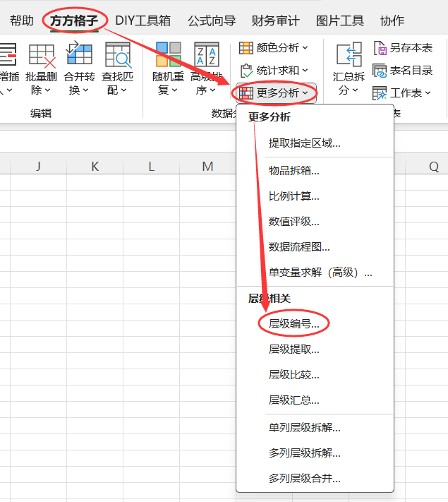Click the 随机重复 icon
The image size is (448, 502).
coord(168,55)
